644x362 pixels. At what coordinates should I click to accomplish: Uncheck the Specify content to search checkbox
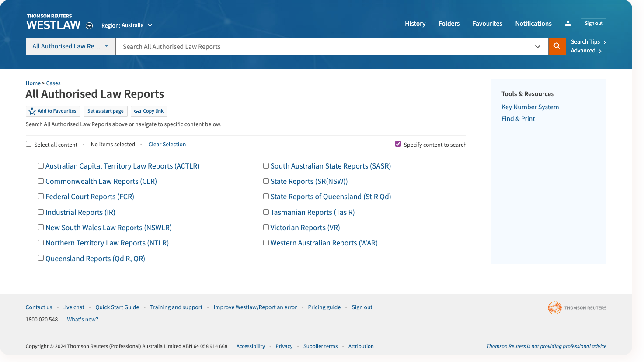[x=398, y=143]
